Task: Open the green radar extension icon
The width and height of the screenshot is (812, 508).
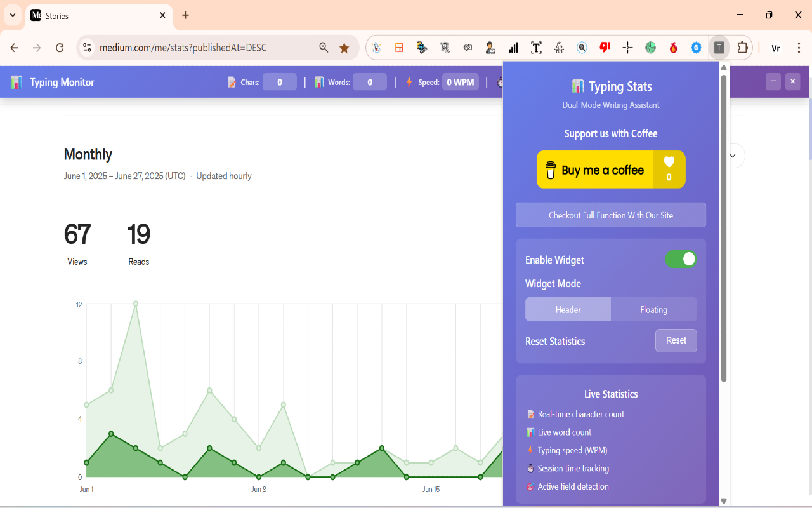Action: click(x=650, y=48)
